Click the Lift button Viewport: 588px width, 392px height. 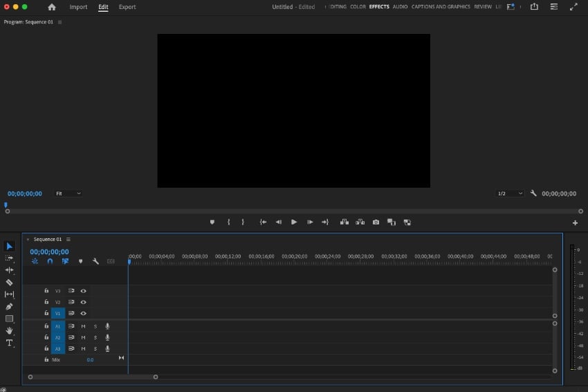coord(344,222)
